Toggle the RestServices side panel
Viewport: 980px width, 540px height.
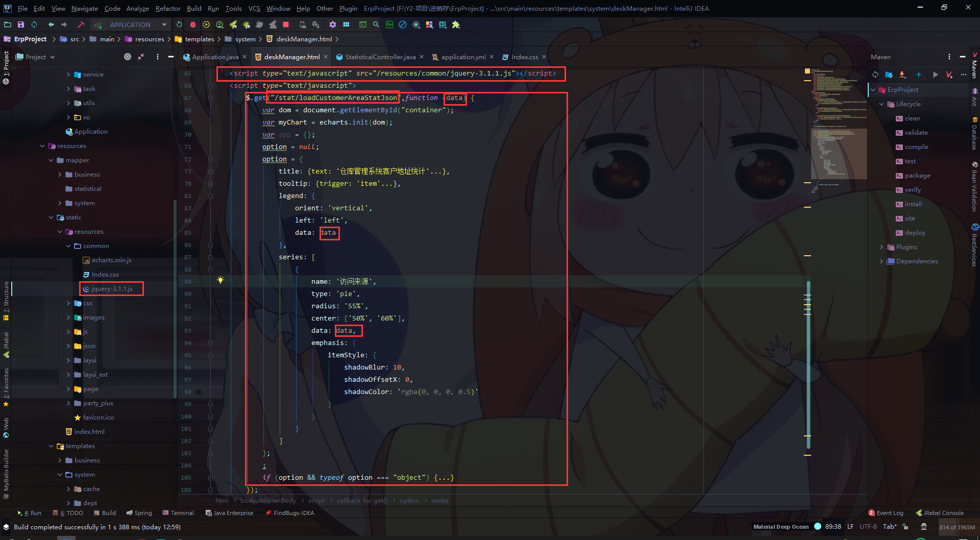974,245
